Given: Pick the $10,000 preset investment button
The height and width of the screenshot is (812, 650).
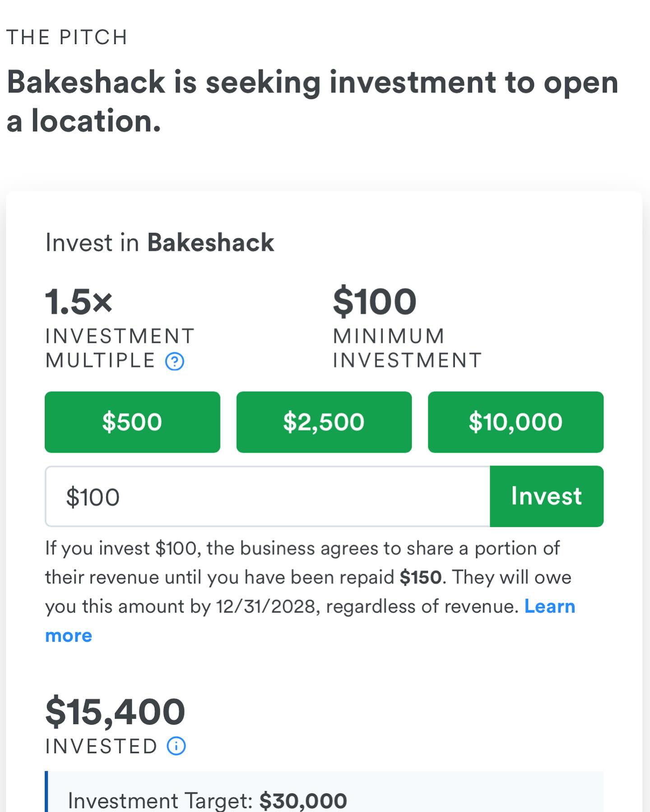Looking at the screenshot, I should coord(515,422).
